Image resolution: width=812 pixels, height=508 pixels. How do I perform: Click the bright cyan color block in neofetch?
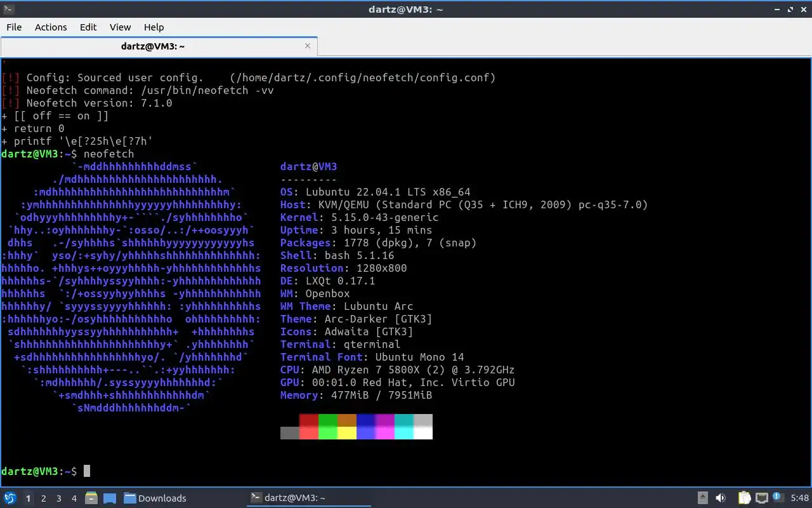click(404, 433)
